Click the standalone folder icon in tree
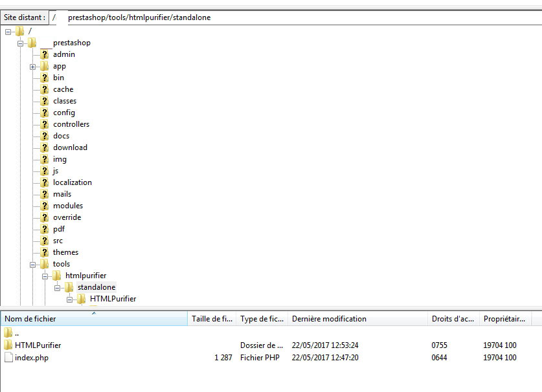The width and height of the screenshot is (542, 392). pos(69,287)
